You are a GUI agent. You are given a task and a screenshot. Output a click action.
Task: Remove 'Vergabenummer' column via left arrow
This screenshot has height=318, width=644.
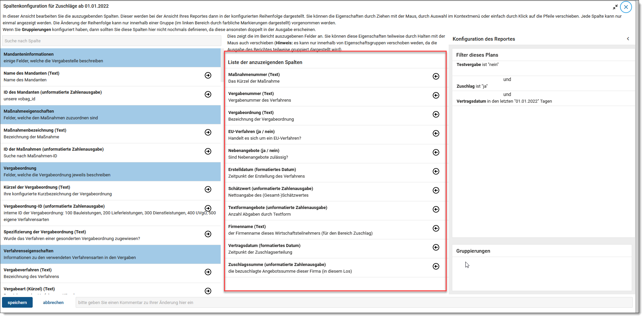click(436, 95)
